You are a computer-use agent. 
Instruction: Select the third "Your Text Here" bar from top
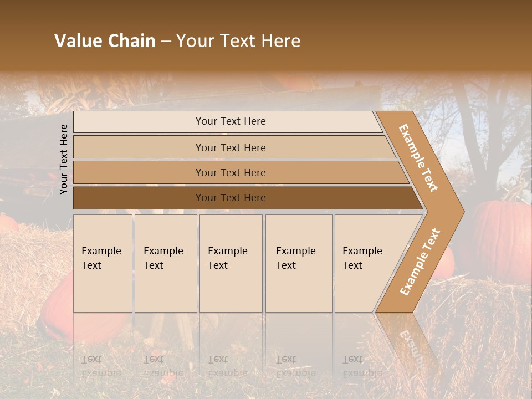pyautogui.click(x=230, y=172)
